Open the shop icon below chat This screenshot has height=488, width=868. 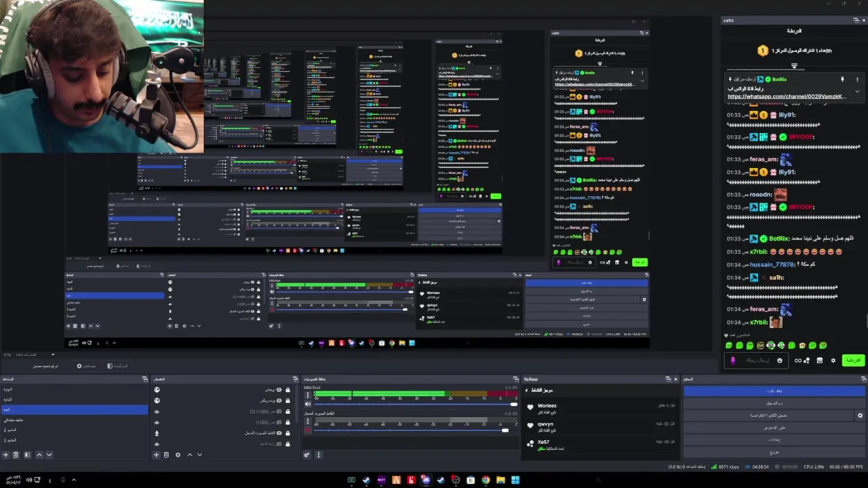(x=819, y=360)
